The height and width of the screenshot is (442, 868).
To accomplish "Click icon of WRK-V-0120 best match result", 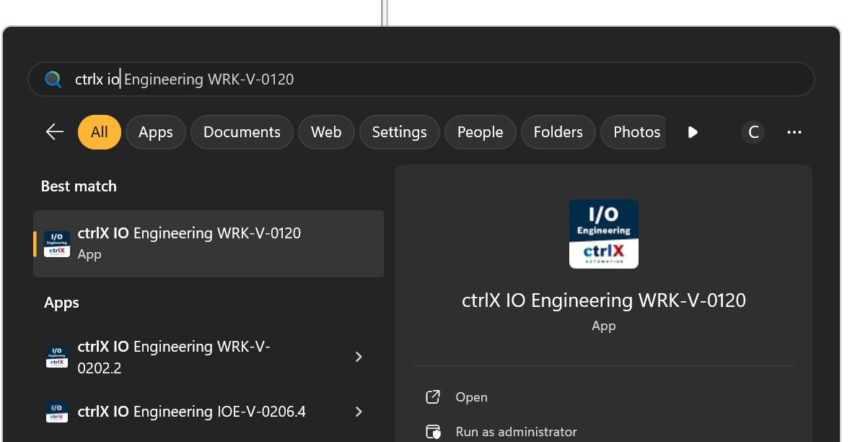I will point(57,244).
